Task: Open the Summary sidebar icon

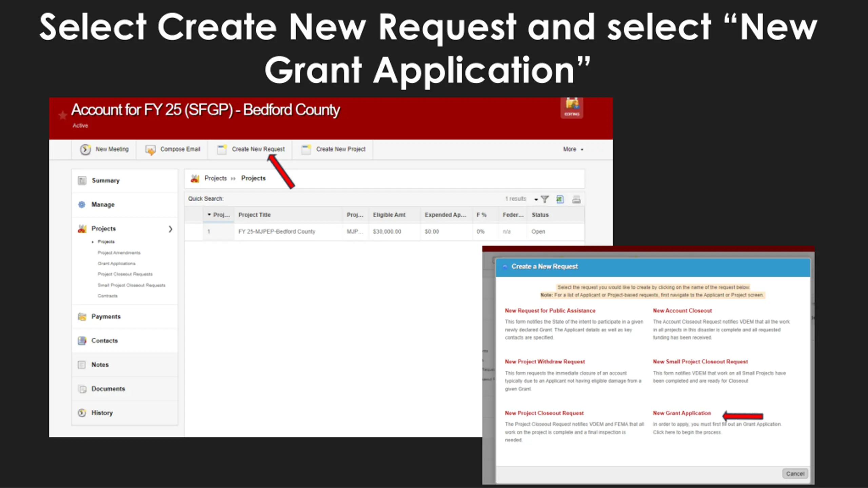Action: click(82, 181)
